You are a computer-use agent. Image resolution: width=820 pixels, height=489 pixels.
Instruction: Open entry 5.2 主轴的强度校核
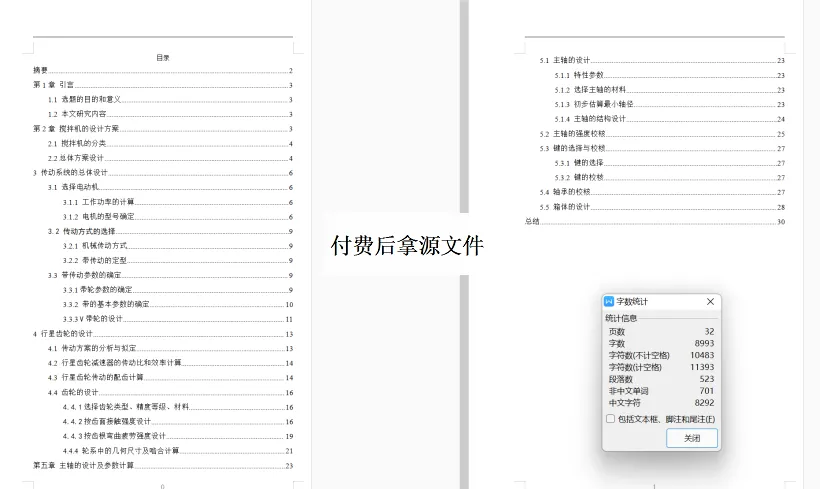tap(662, 134)
